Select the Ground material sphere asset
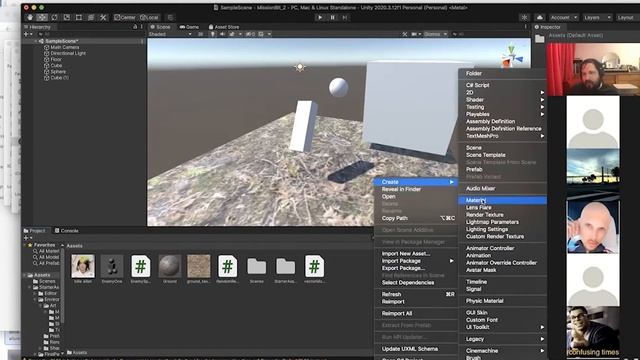 click(x=170, y=266)
